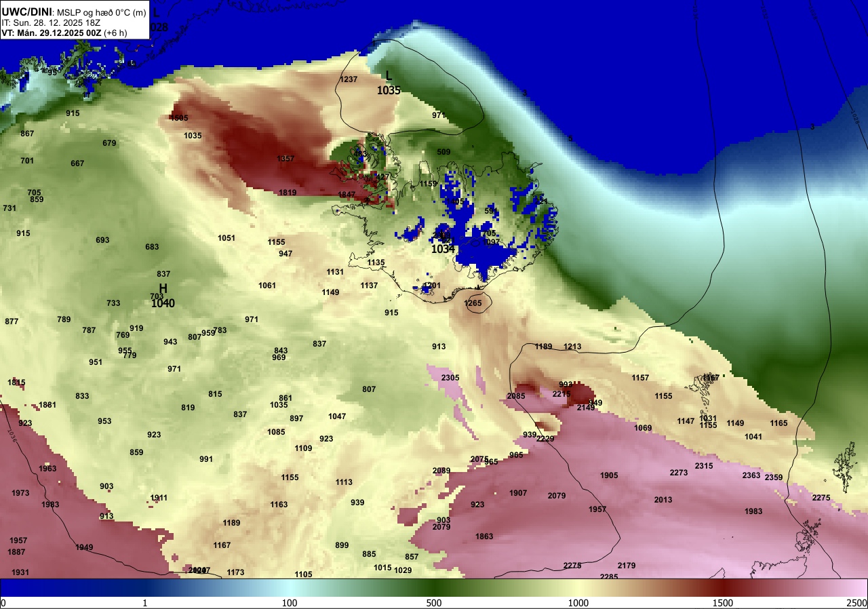Click the height value 2089
Viewport: 868px width, 609px height.
point(441,471)
